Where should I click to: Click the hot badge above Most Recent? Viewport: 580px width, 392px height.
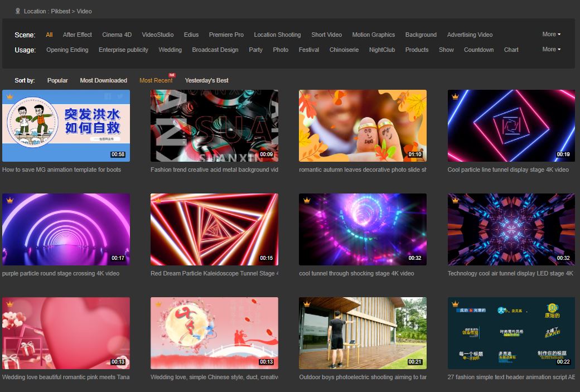pyautogui.click(x=172, y=75)
